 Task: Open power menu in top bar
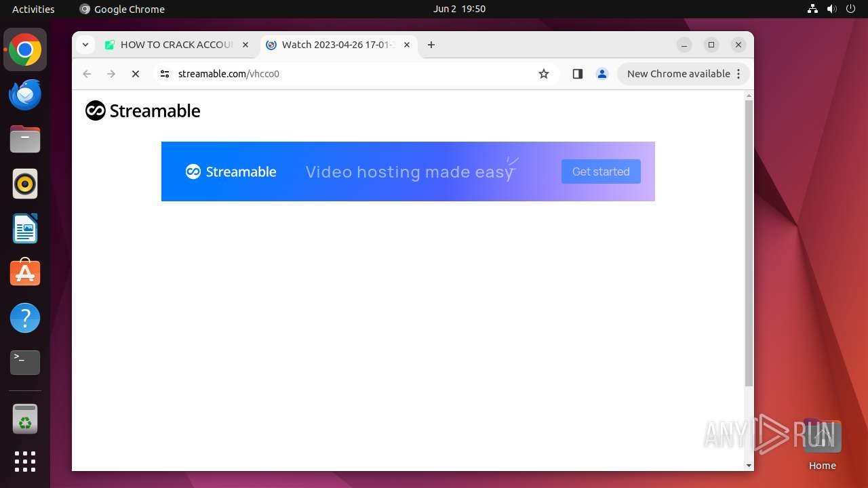point(851,9)
